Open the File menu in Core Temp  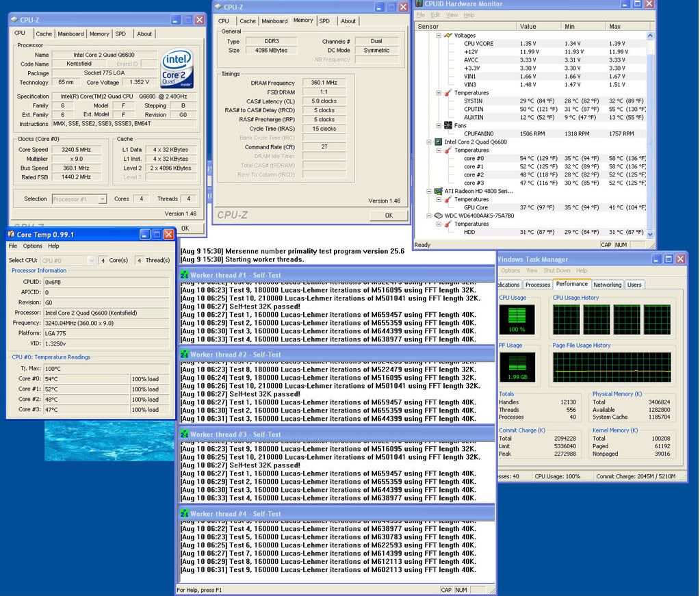tap(13, 246)
